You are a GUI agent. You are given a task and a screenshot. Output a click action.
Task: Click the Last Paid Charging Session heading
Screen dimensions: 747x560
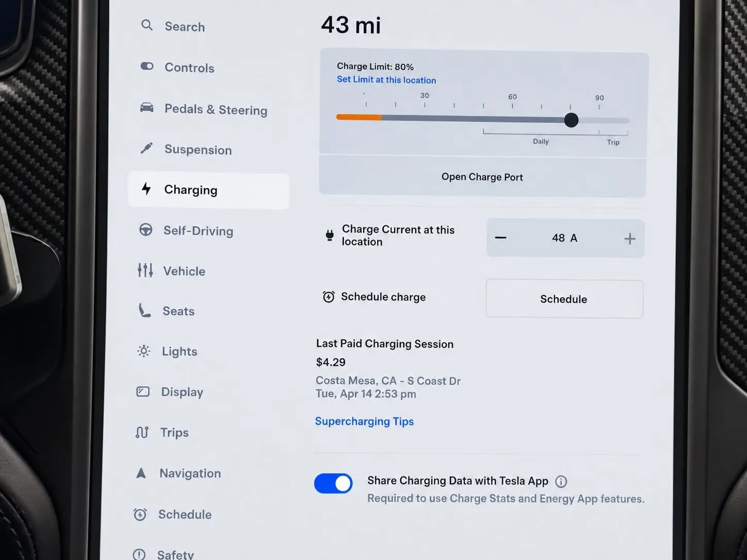[385, 344]
